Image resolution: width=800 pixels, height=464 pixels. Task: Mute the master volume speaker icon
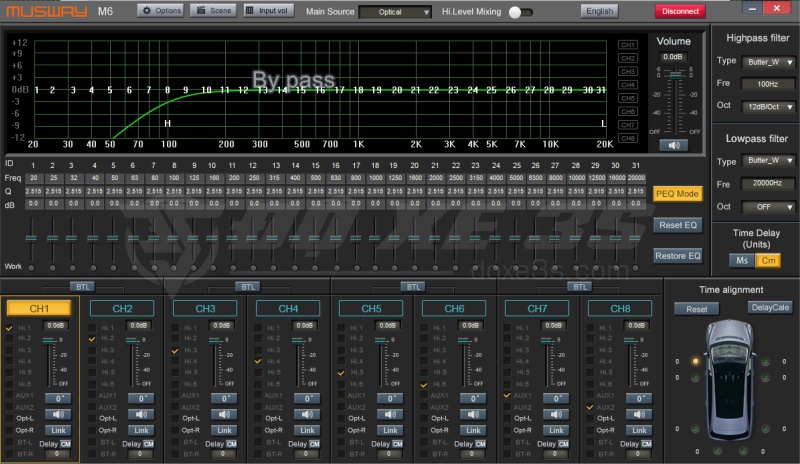674,144
